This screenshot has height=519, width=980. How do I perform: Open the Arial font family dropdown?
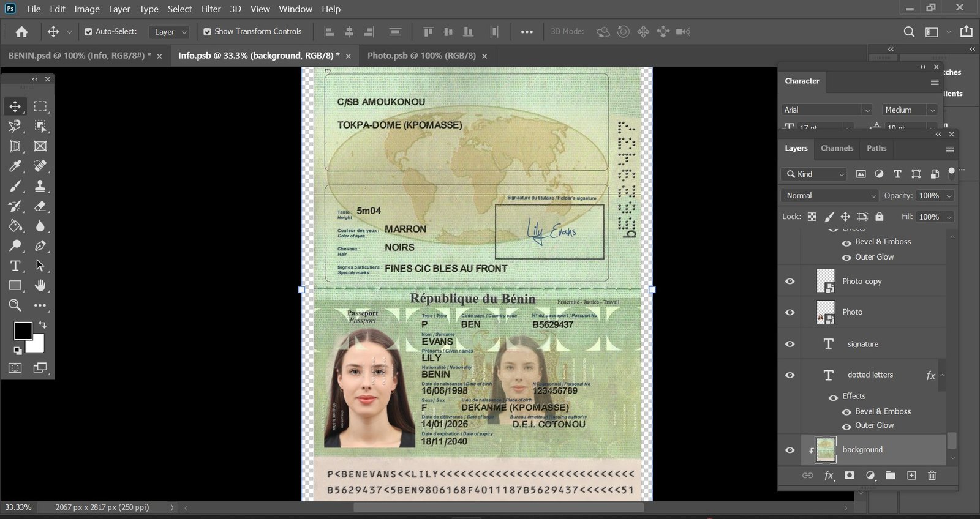point(827,110)
